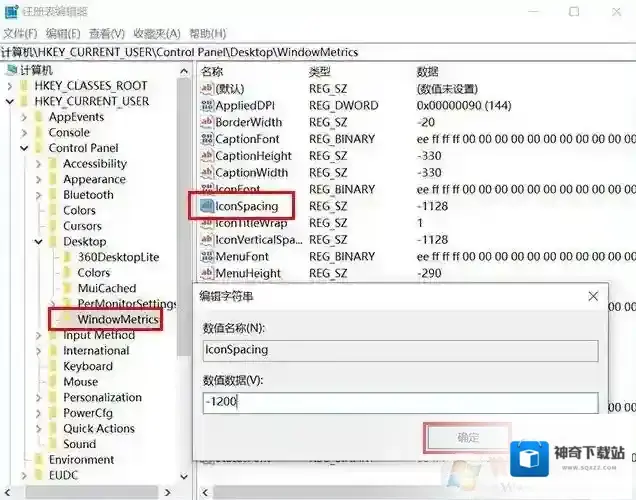The image size is (636, 500).
Task: Click the MenuHeight string value icon
Action: click(x=207, y=273)
